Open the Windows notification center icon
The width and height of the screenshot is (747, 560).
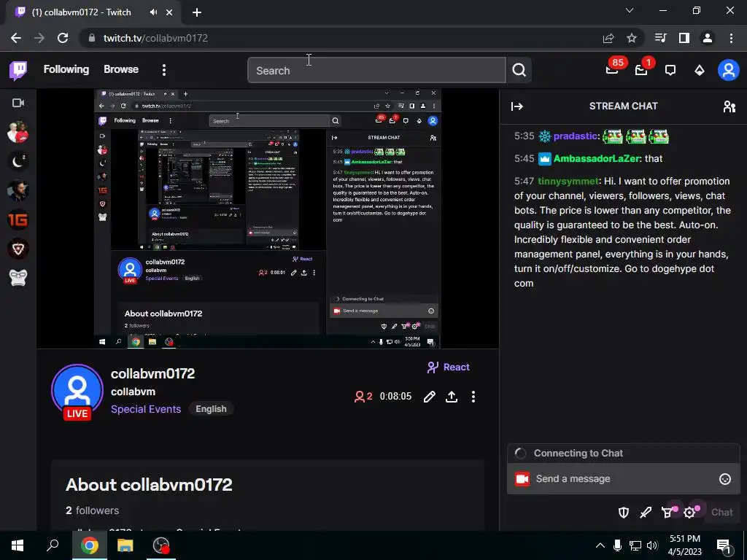724,546
